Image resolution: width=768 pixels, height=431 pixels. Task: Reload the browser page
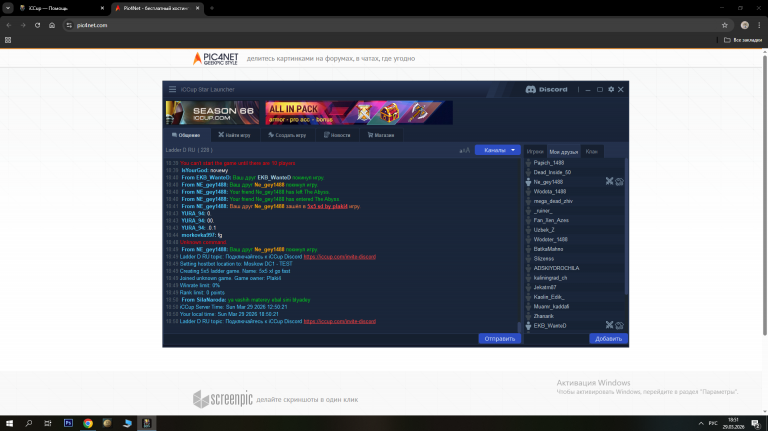[37, 25]
